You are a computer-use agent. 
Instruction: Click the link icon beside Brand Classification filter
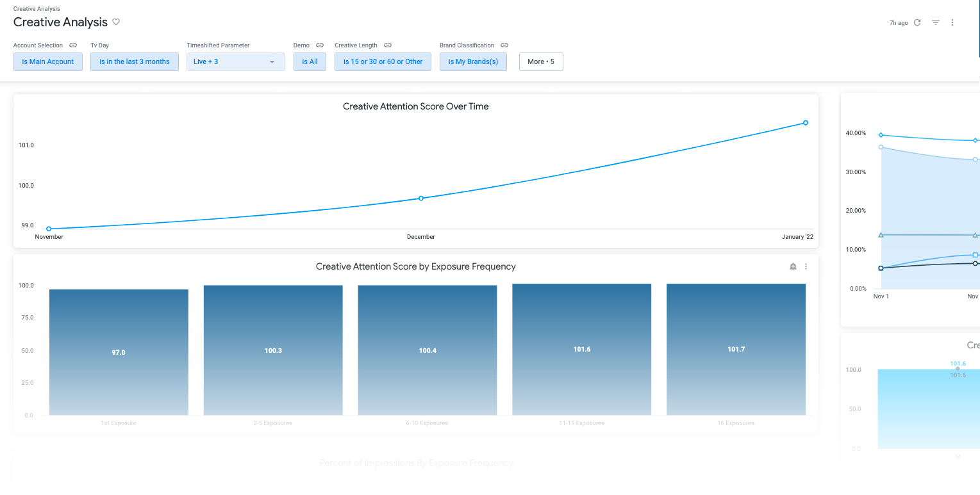click(504, 45)
